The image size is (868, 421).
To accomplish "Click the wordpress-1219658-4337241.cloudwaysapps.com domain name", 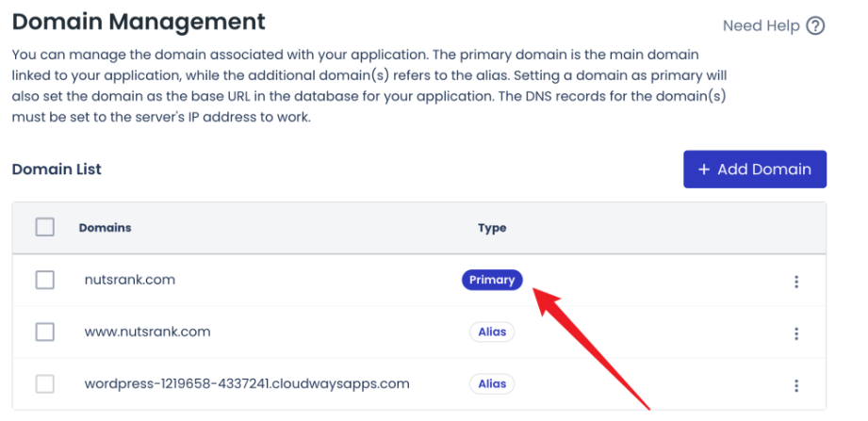I will click(x=247, y=383).
